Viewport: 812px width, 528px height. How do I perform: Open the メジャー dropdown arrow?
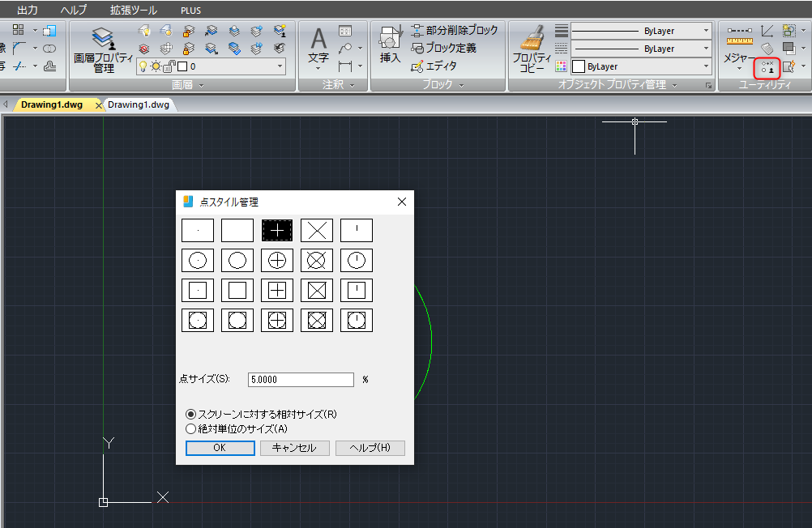(740, 69)
